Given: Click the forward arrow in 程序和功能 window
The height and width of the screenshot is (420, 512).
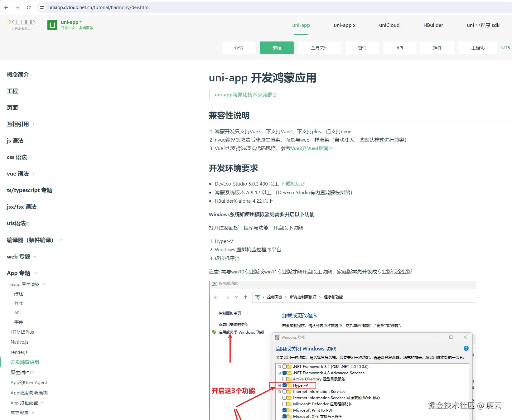Looking at the screenshot, I should pyautogui.click(x=227, y=297).
